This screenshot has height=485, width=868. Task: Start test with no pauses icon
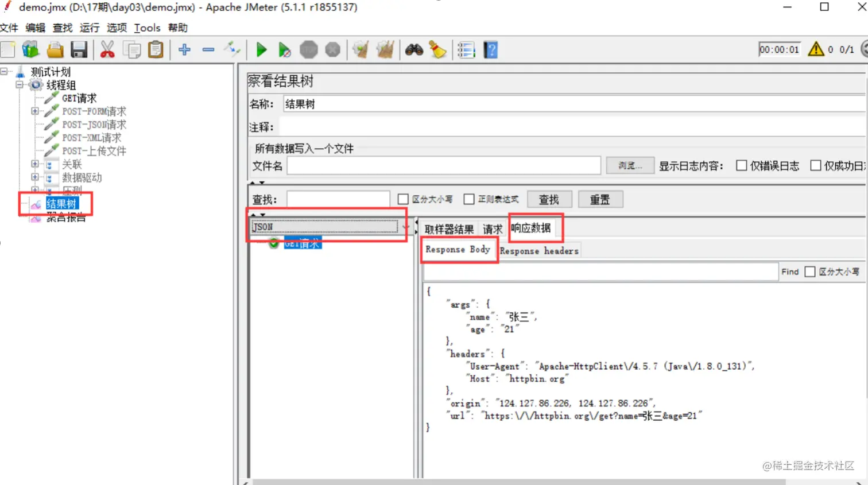point(284,50)
